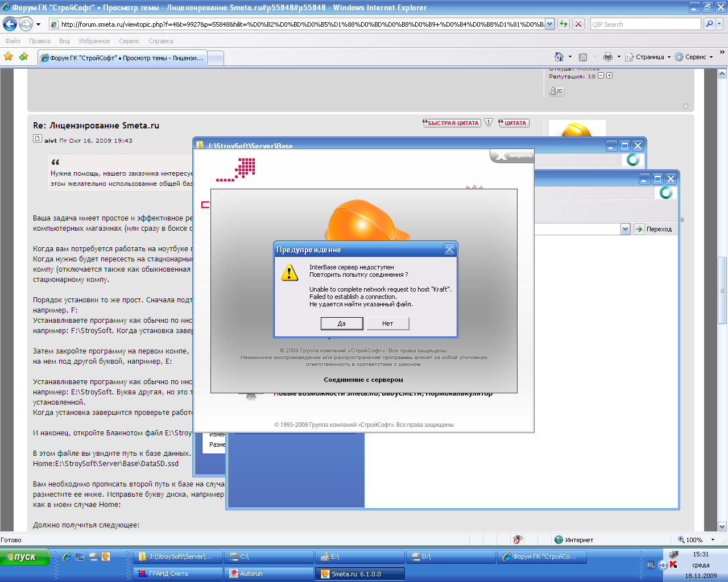
Task: Click the back-to-top arrow in the post
Action: coord(685,106)
